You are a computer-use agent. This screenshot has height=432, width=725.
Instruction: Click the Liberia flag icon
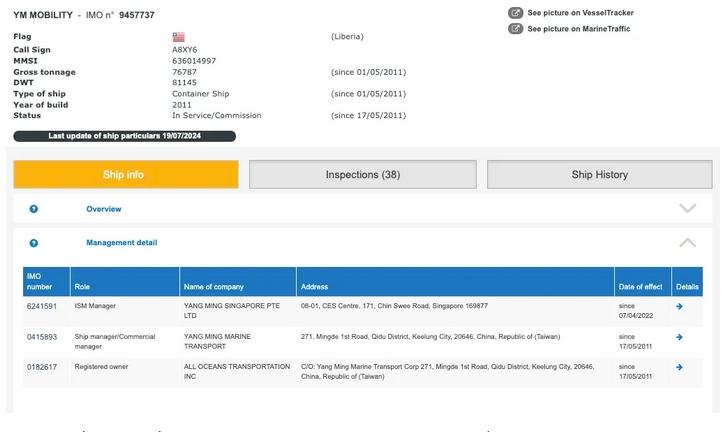[178, 37]
